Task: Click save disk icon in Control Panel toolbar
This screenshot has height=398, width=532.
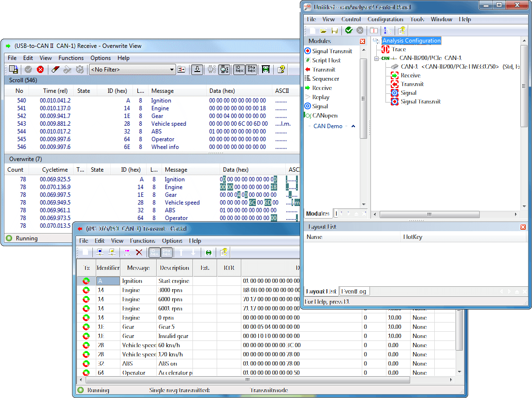Action: pos(335,30)
